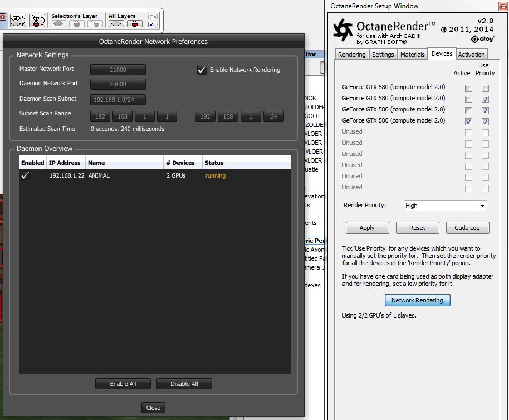Close the Network Preferences dialog
509x420 pixels.
[x=153, y=408]
